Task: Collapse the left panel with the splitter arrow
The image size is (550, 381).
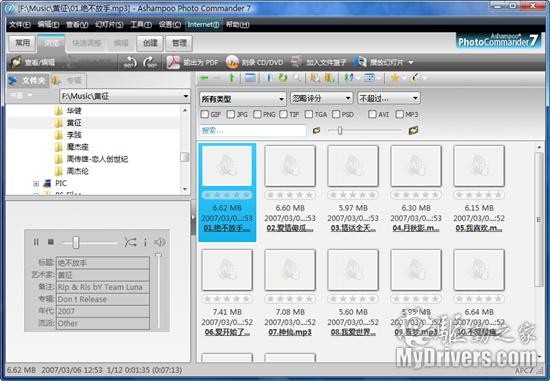Action: pyautogui.click(x=193, y=218)
